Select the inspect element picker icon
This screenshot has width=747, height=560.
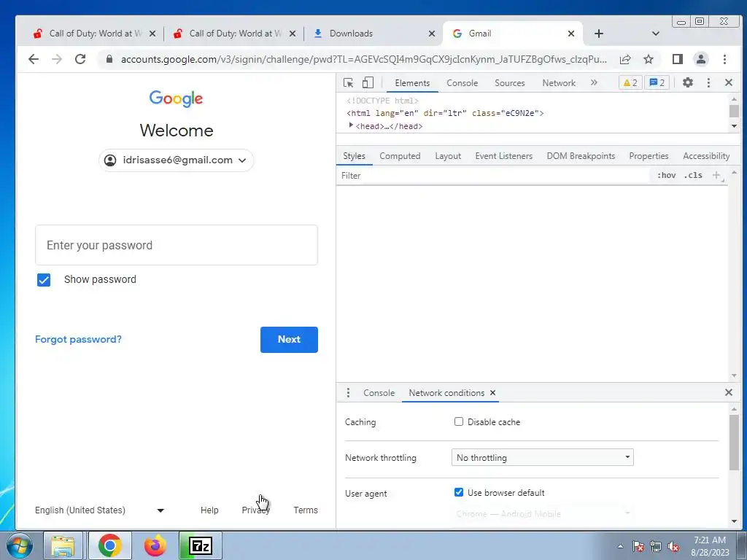click(x=348, y=83)
